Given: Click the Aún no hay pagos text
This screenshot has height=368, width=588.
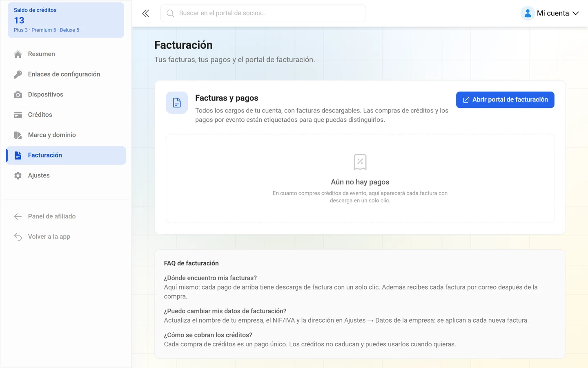Looking at the screenshot, I should click(x=360, y=182).
